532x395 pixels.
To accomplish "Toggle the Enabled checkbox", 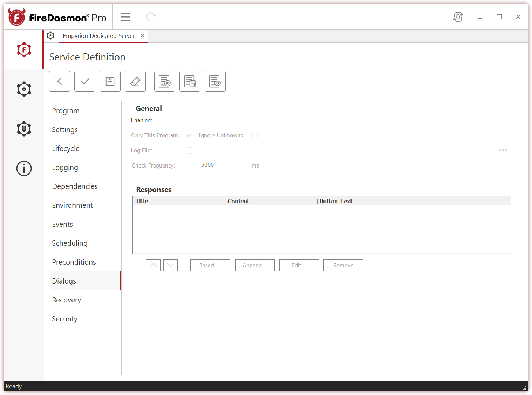I will 189,120.
